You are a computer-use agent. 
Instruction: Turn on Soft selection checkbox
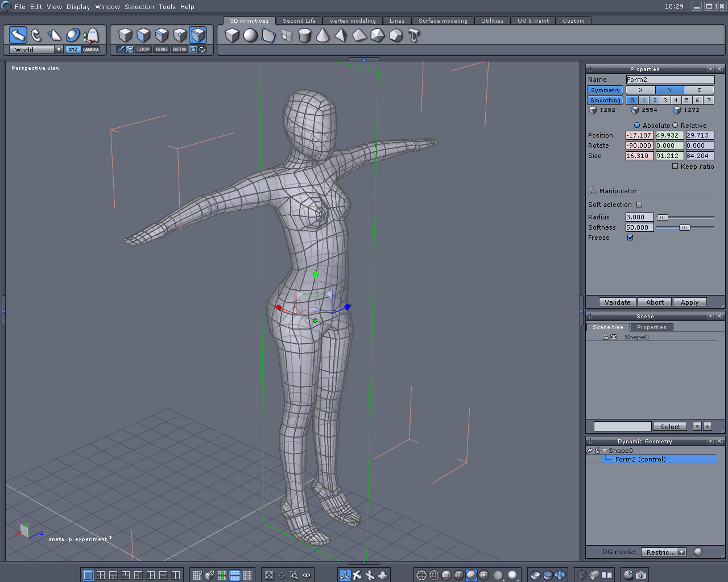coord(639,205)
